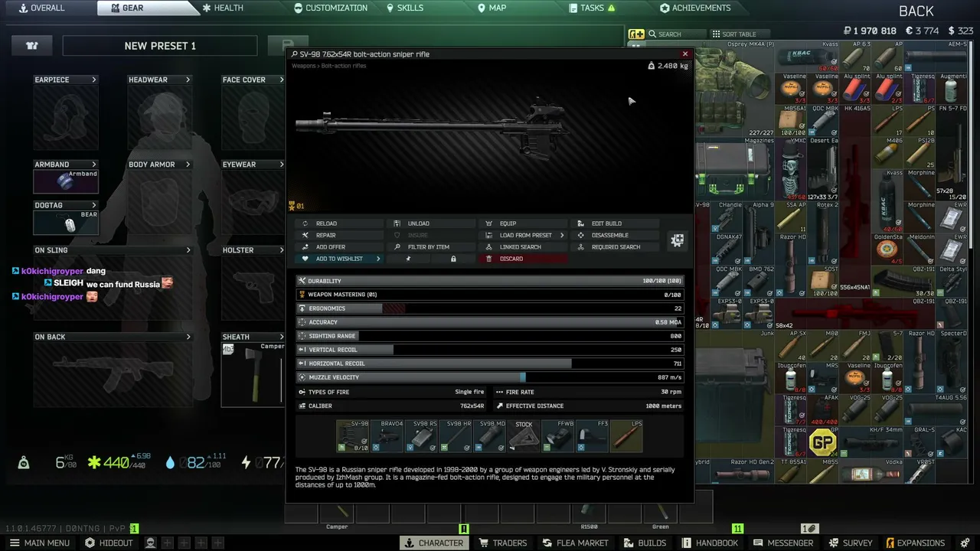Select the LPS ammo slot in weapon panel
This screenshot has height=551, width=980.
click(626, 435)
